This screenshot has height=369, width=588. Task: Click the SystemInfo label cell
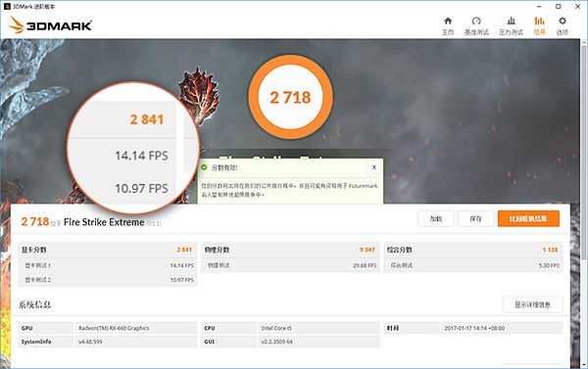pyautogui.click(x=46, y=342)
